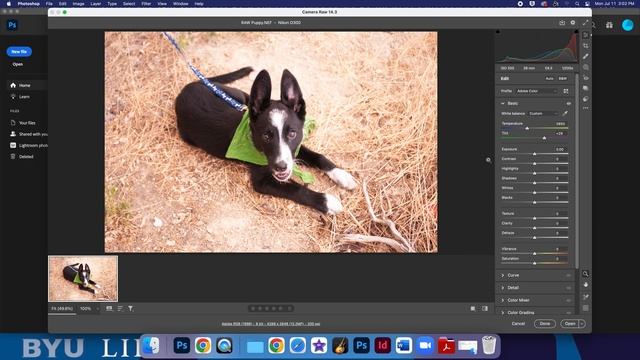Open the Presets panel icon
The width and height of the screenshot is (640, 360).
point(586,99)
